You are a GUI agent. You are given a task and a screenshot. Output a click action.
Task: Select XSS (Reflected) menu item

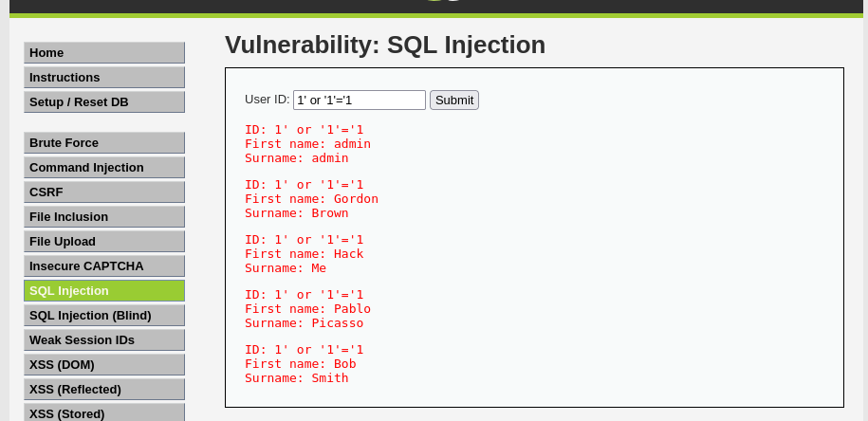coord(104,390)
